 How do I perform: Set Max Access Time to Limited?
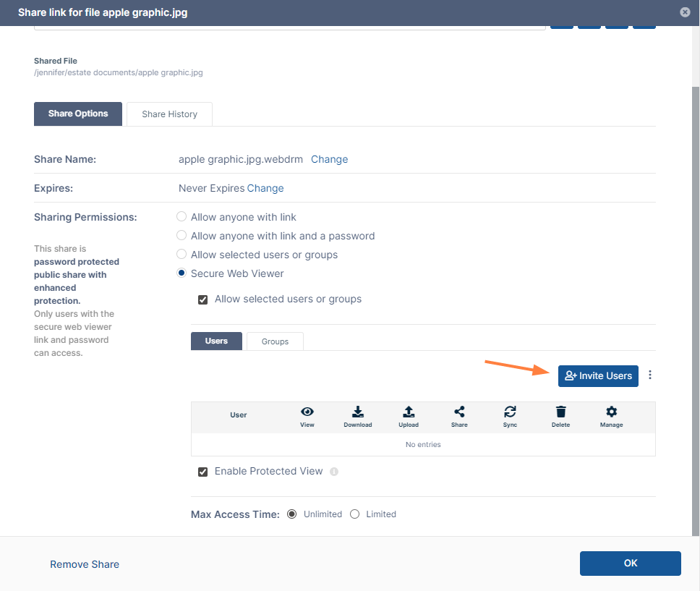[x=355, y=514]
